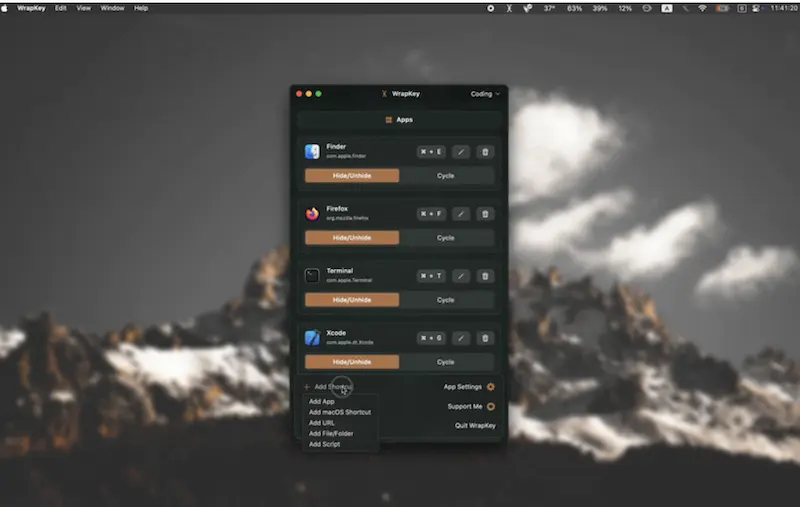Select Cycle mode for Finder

click(446, 175)
